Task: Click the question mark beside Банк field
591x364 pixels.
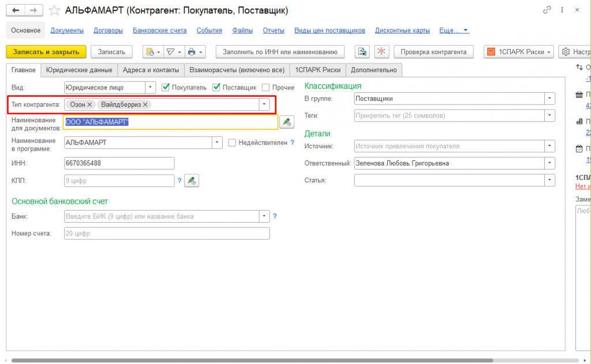Action: pyautogui.click(x=275, y=216)
